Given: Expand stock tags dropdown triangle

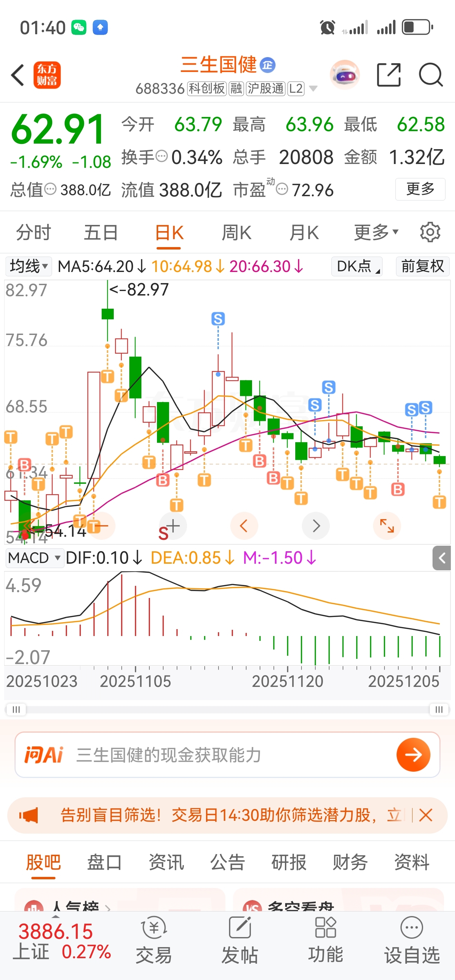Looking at the screenshot, I should point(313,89).
